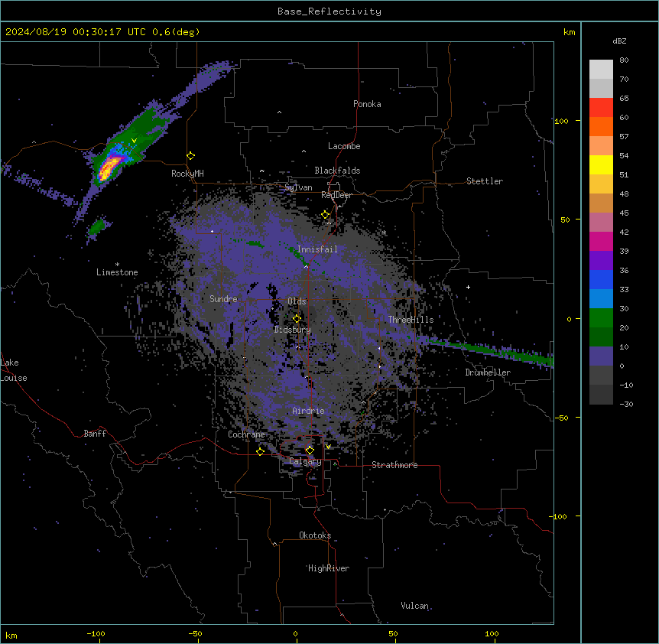The image size is (659, 644).
Task: Click the -50 tick on the right axis
Action: (x=561, y=418)
